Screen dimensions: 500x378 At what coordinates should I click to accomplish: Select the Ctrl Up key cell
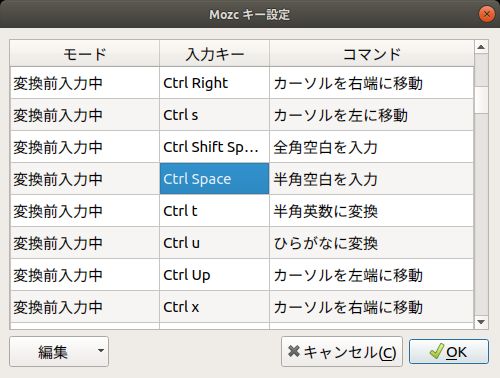tap(214, 275)
